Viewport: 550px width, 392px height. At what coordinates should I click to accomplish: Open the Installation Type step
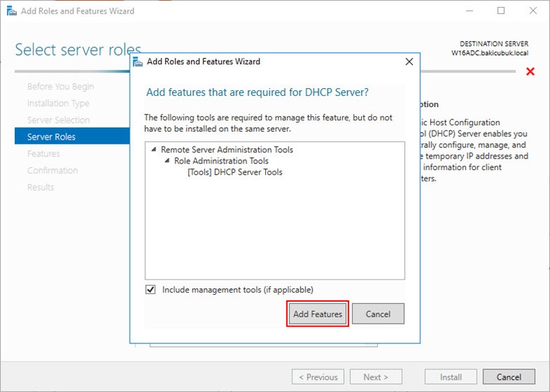[58, 104]
